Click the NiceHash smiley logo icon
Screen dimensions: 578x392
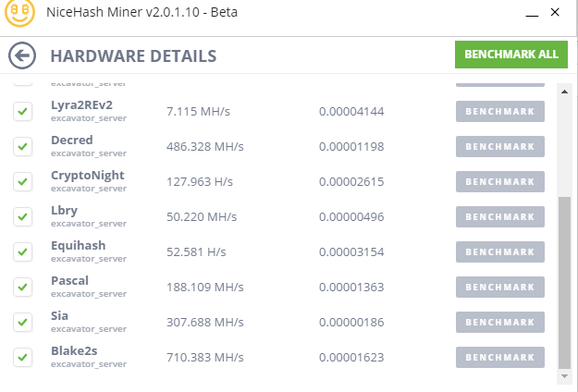click(19, 12)
